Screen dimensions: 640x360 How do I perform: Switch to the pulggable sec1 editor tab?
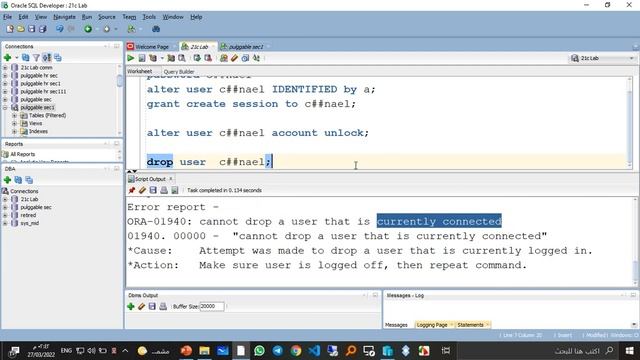[245, 47]
